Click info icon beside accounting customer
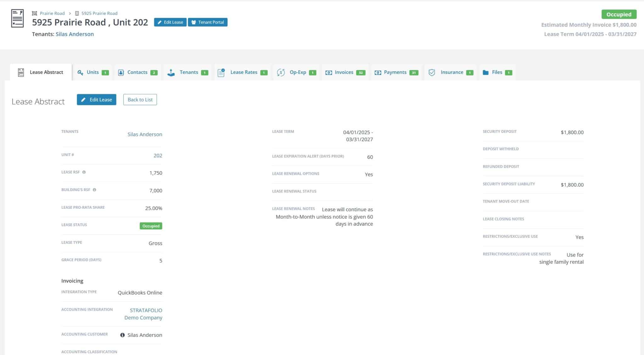The width and height of the screenshot is (644, 355). 122,335
